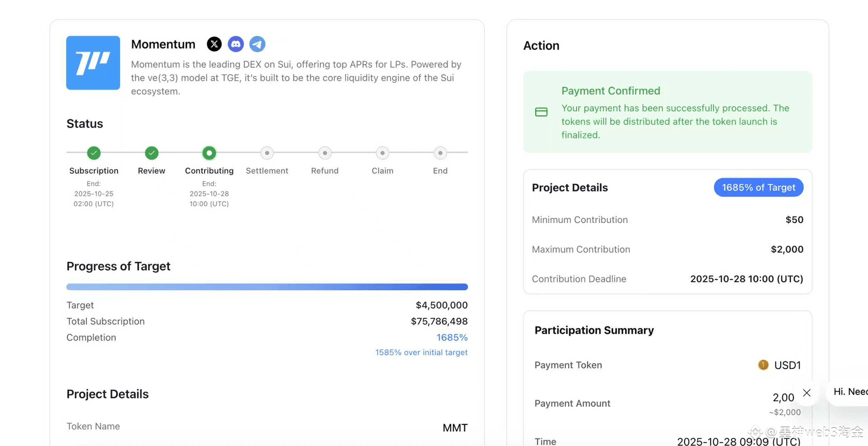Screen dimensions: 868x446
Task: Click the Minimum Contribution value '$50'
Action: [x=794, y=220]
